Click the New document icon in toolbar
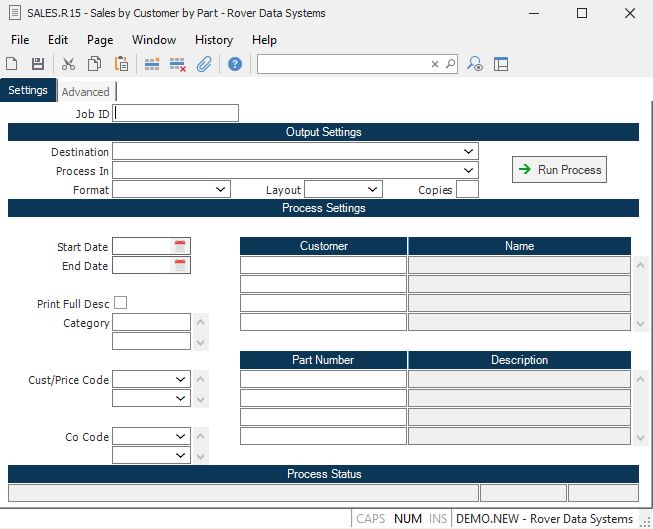 coord(12,64)
